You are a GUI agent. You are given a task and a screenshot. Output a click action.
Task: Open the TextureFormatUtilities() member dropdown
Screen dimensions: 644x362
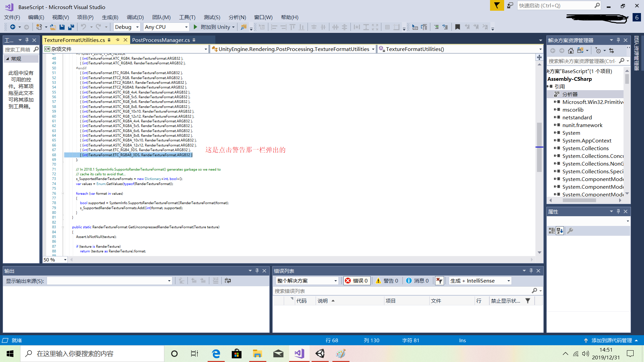[x=460, y=49]
